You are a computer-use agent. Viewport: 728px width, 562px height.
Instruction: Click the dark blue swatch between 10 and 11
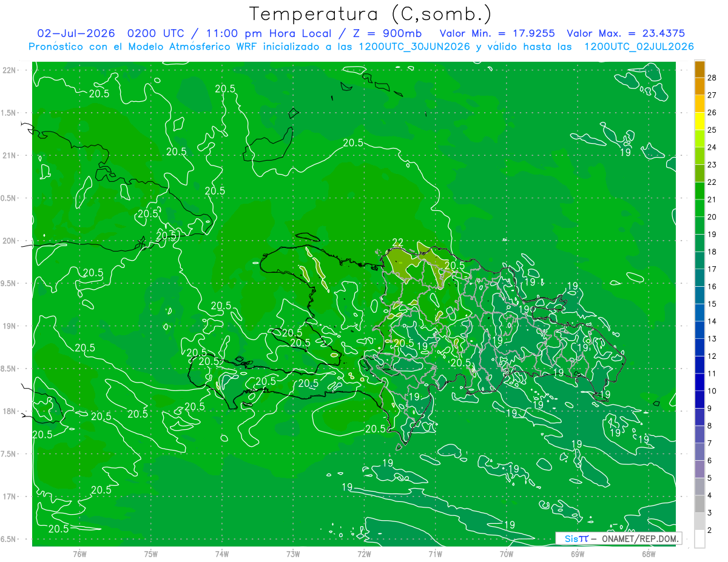(699, 383)
